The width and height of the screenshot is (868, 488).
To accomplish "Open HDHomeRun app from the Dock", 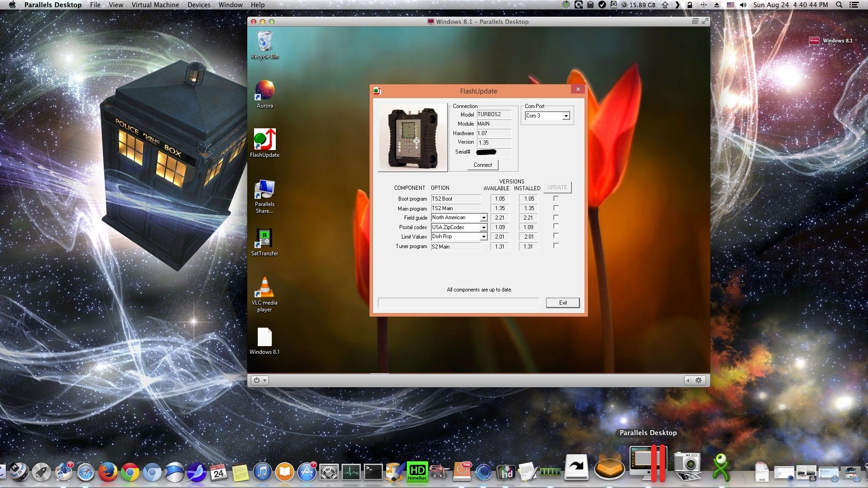I will 417,472.
